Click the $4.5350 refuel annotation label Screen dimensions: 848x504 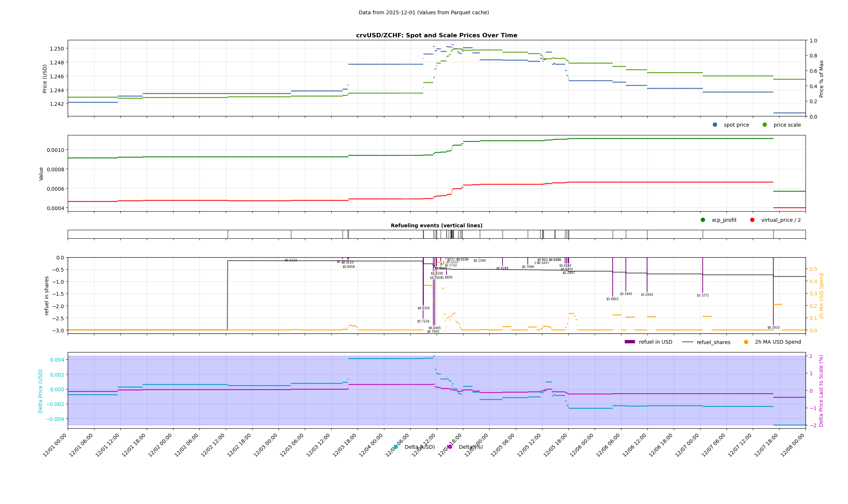tap(423, 308)
